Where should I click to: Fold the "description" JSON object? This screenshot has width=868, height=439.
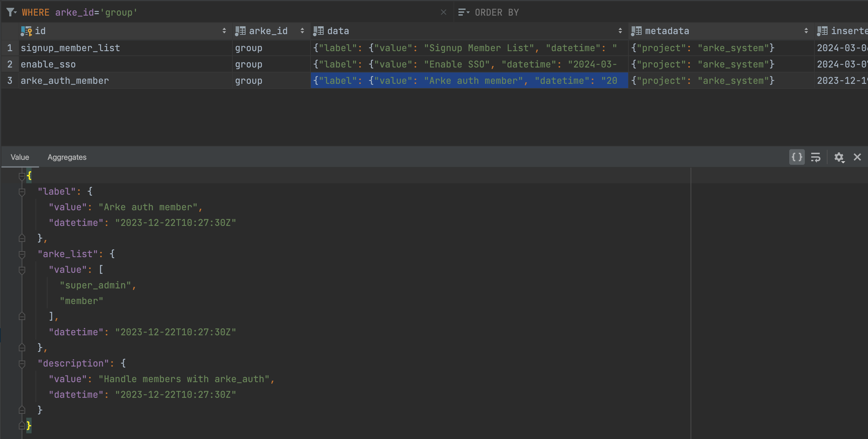tap(22, 364)
